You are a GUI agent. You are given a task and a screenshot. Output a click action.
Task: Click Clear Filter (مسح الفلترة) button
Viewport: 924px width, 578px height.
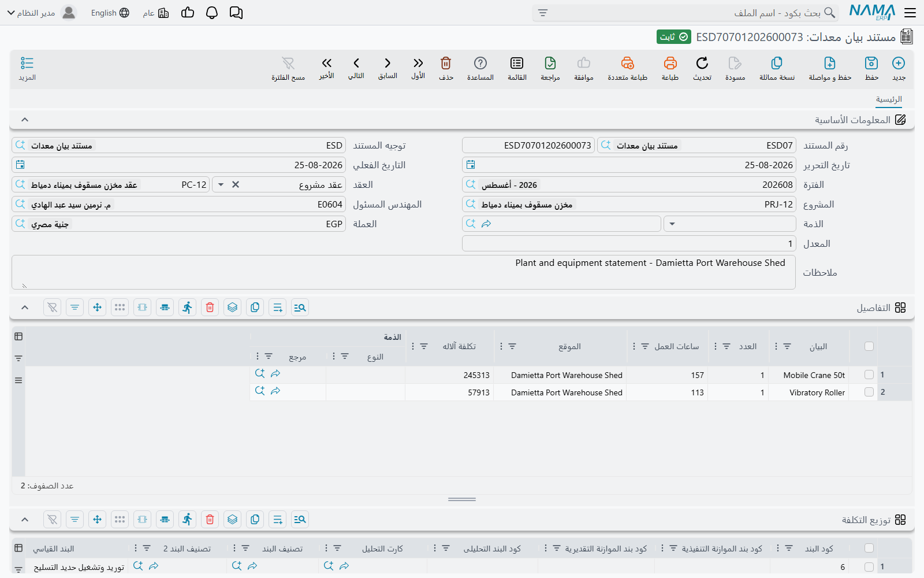[288, 68]
